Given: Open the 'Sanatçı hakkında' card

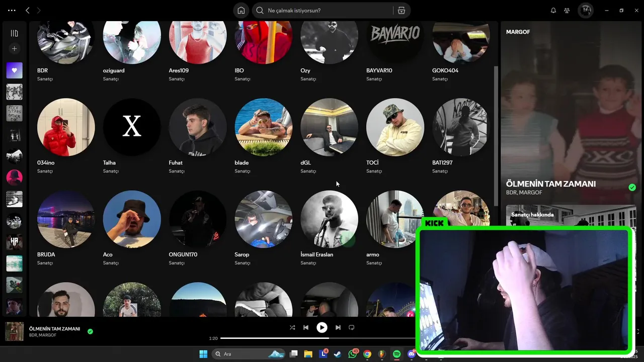Looking at the screenshot, I should pos(571,215).
